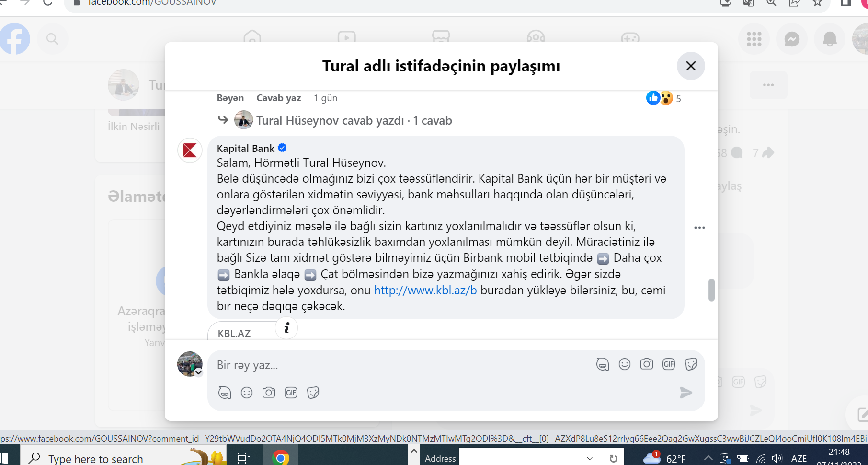Click the Kapital Bank verified badge
Image resolution: width=868 pixels, height=465 pixels.
(x=282, y=148)
